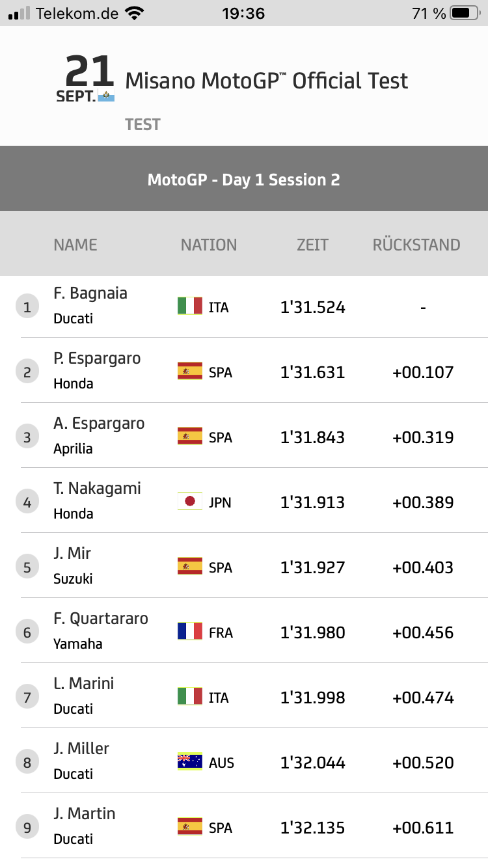Screen dimensions: 488x868
Task: Tap the RÜCKSTAND column header
Action: [416, 245]
